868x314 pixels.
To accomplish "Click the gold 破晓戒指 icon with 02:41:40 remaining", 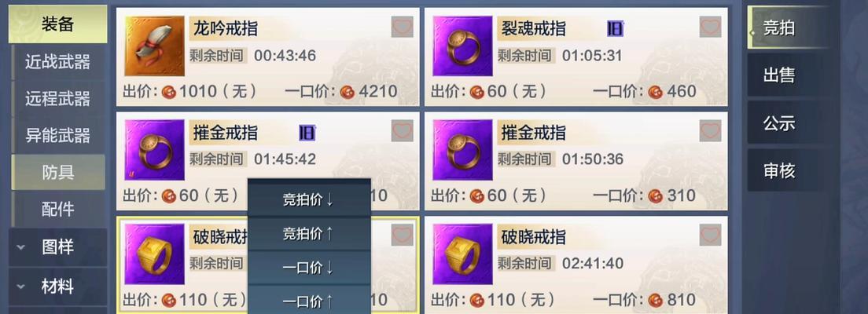I will (463, 254).
